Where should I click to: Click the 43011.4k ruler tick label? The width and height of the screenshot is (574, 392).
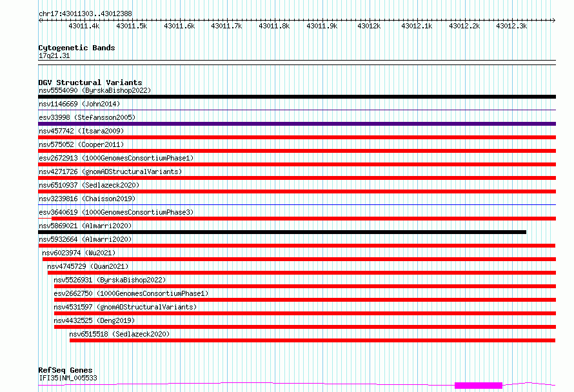[84, 26]
